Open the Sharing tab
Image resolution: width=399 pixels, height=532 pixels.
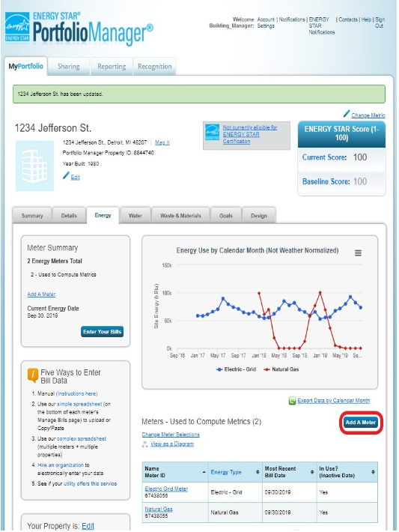point(68,67)
